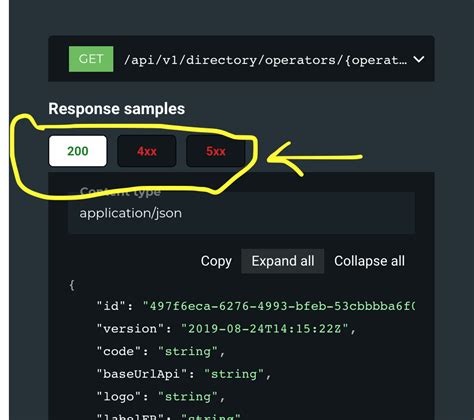Click the "string" value of code

[x=188, y=351]
